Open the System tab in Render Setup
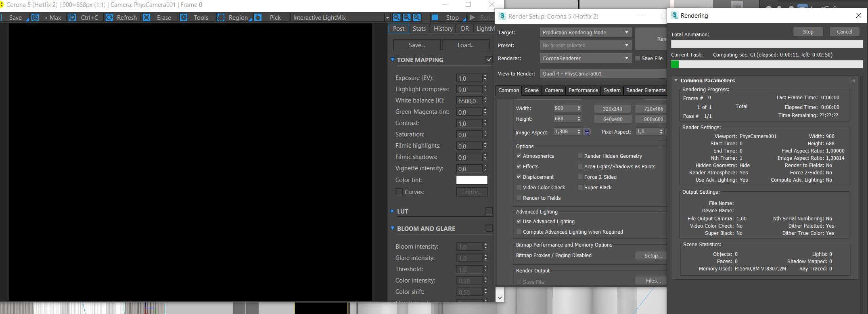 (612, 90)
